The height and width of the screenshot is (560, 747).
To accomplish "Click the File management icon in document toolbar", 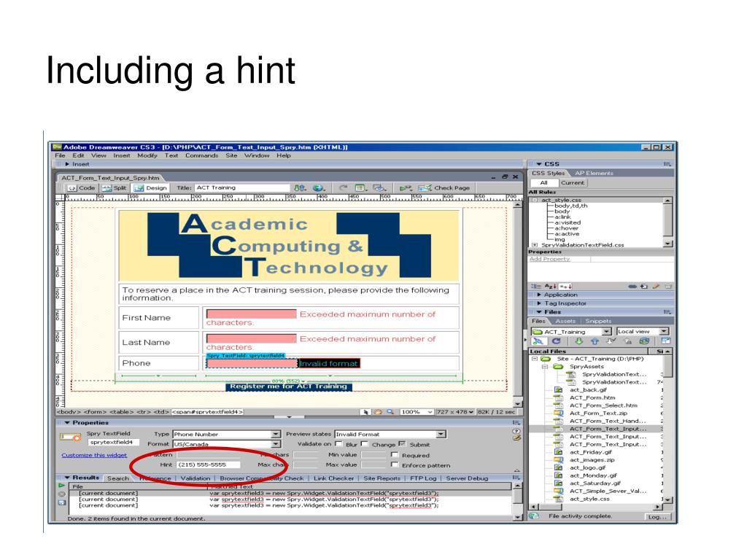I will (299, 188).
